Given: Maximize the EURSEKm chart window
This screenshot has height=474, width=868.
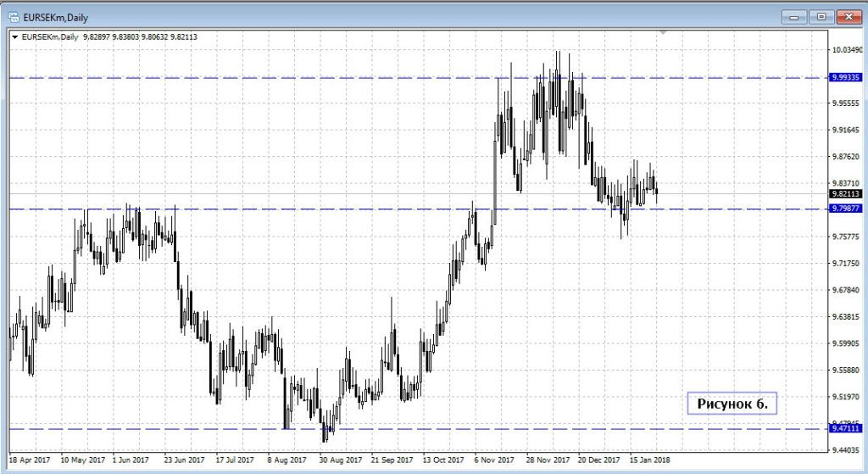Looking at the screenshot, I should click(821, 16).
